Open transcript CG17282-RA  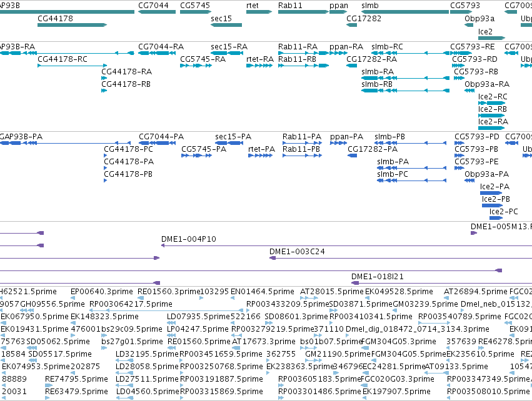pyautogui.click(x=371, y=59)
